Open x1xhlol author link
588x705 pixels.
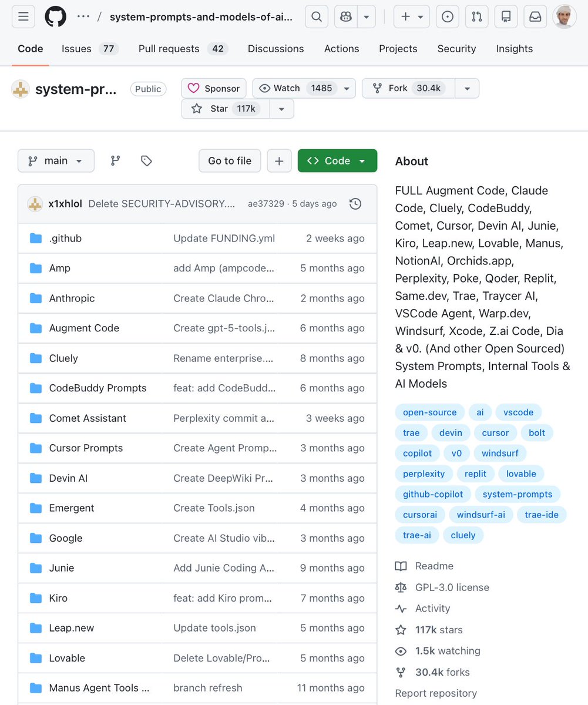(x=65, y=204)
